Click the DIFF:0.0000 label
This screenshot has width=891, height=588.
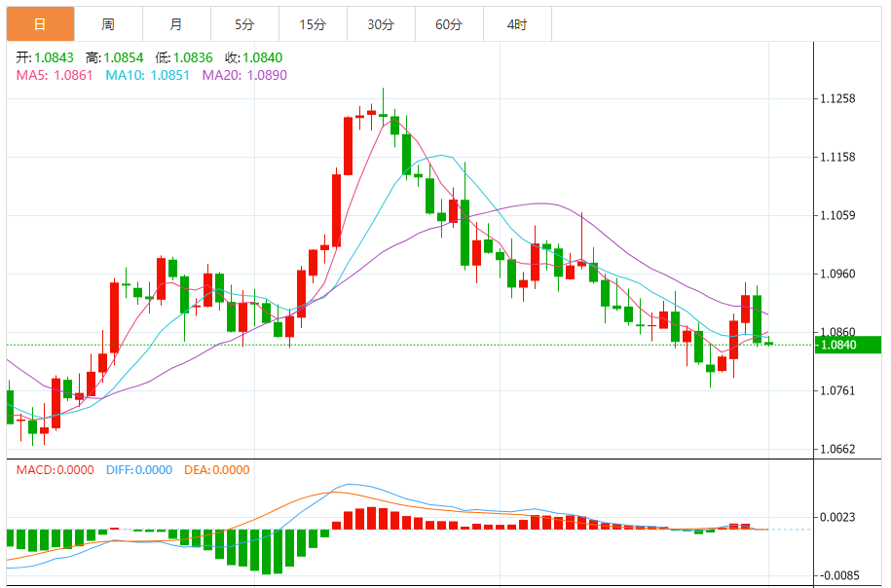pos(139,470)
